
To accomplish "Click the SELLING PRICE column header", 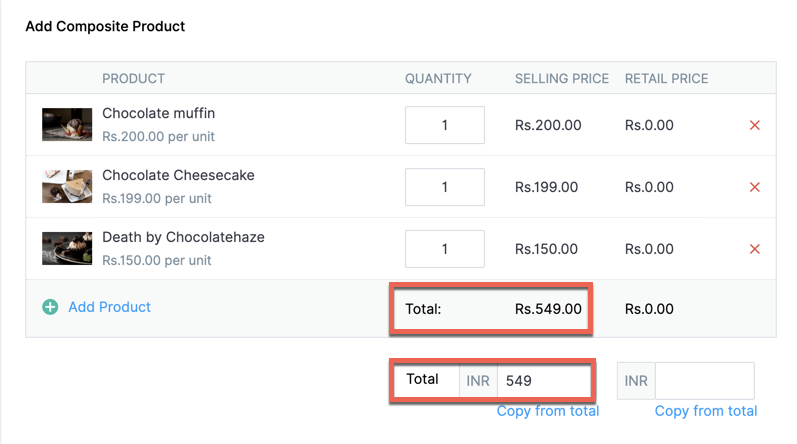I will point(561,79).
